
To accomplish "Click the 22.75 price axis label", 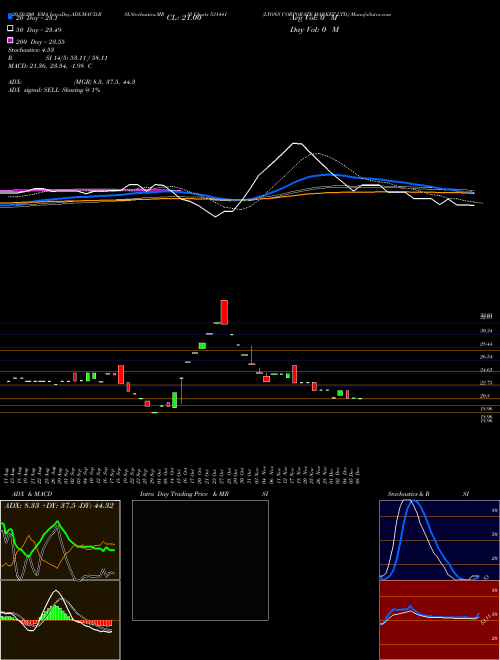I will (x=486, y=383).
